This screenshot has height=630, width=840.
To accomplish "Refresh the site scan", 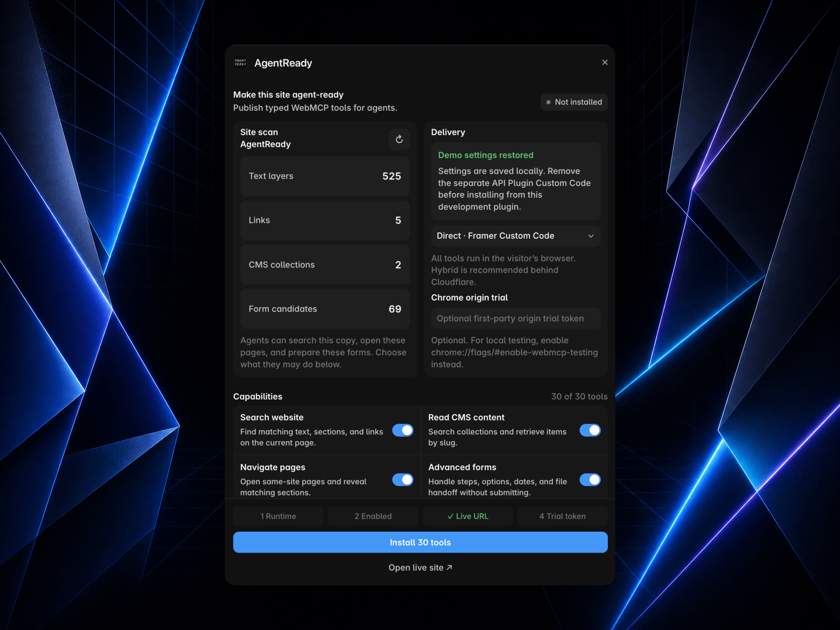I will [x=399, y=139].
